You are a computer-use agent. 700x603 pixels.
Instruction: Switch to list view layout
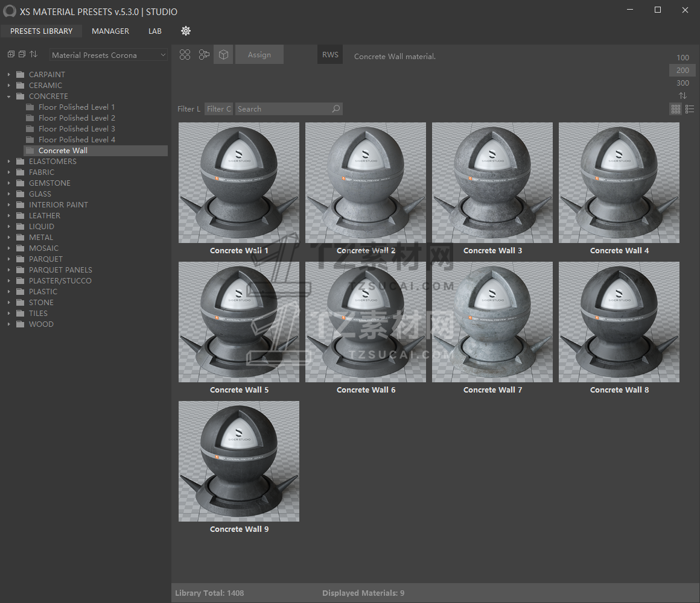click(x=690, y=109)
